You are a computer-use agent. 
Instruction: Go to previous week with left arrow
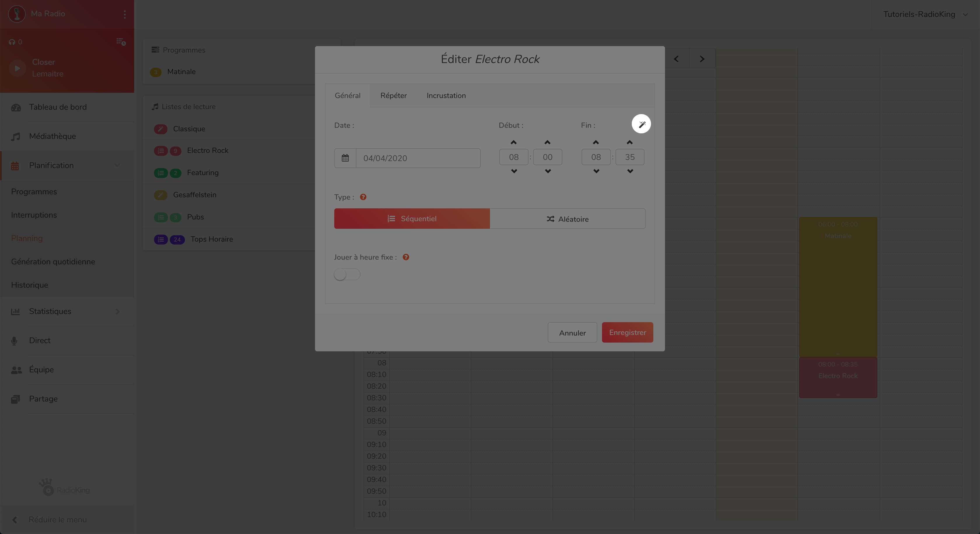676,59
